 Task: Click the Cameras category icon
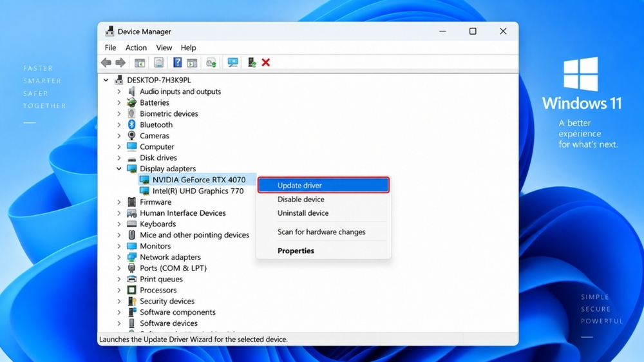point(131,136)
